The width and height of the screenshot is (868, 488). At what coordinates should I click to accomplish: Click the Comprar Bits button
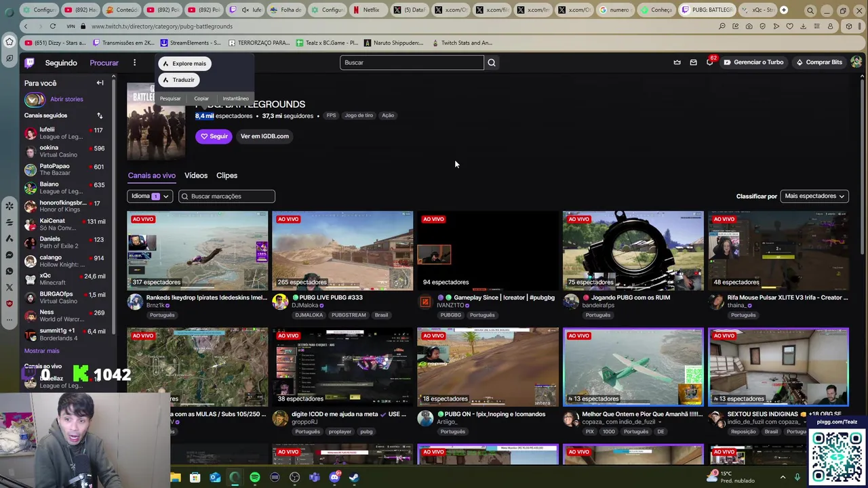click(818, 62)
